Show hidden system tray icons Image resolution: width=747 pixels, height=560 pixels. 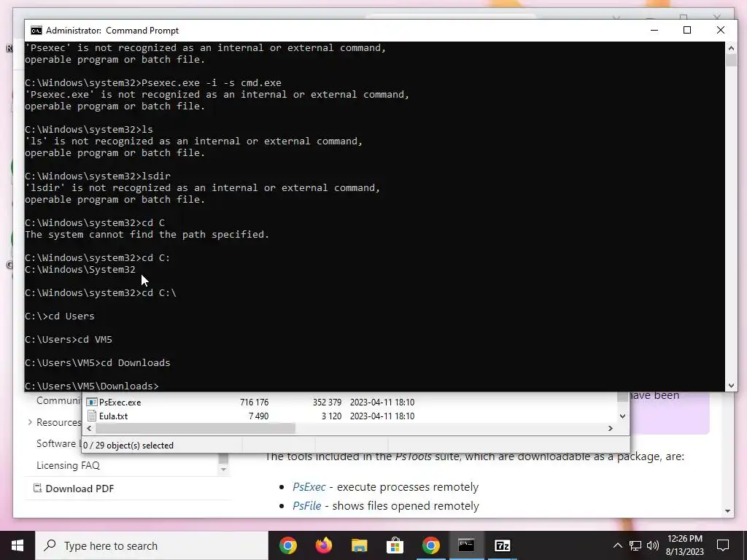(x=617, y=545)
